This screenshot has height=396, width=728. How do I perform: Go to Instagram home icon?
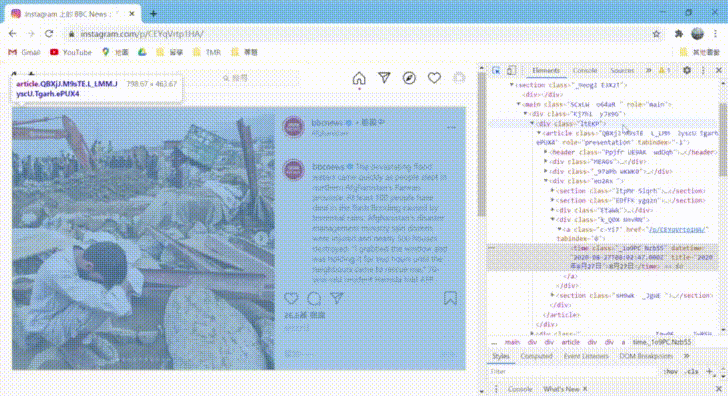(x=359, y=78)
